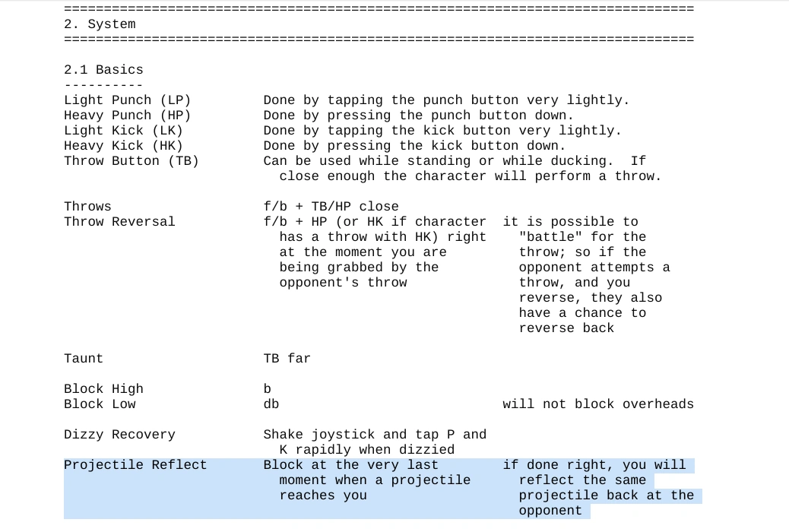Click the '2. System' section heading
The width and height of the screenshot is (789, 532).
pyautogui.click(x=100, y=24)
